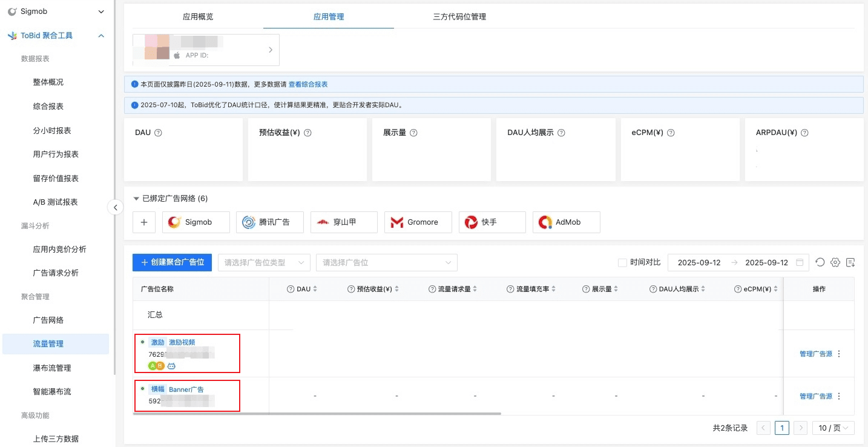868x447 pixels.
Task: Click help icon next to eCPM(¥) card
Action: pyautogui.click(x=671, y=133)
